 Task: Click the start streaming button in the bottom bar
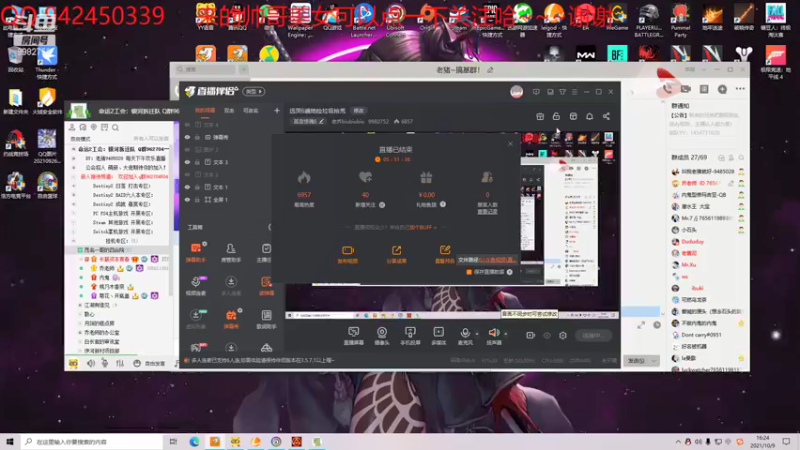593,336
